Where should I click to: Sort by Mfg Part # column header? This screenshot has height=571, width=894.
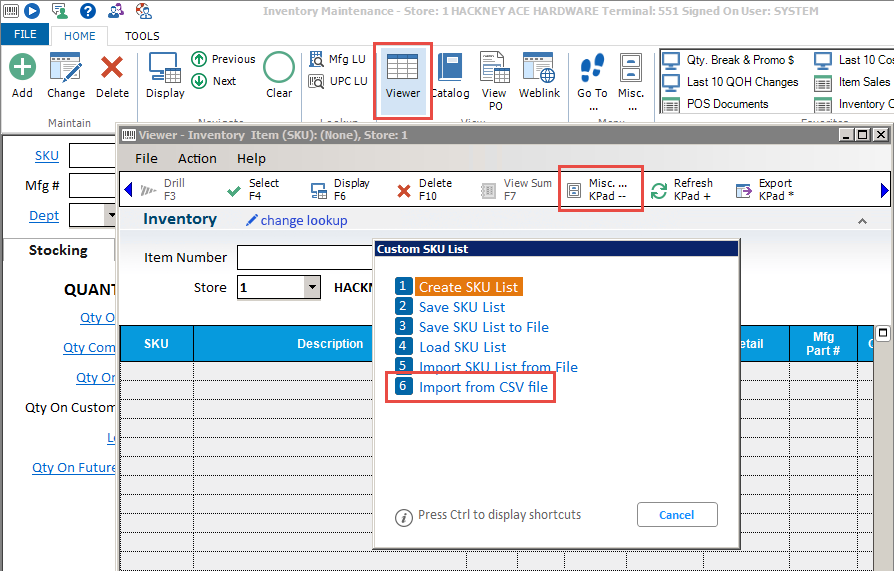[x=823, y=343]
